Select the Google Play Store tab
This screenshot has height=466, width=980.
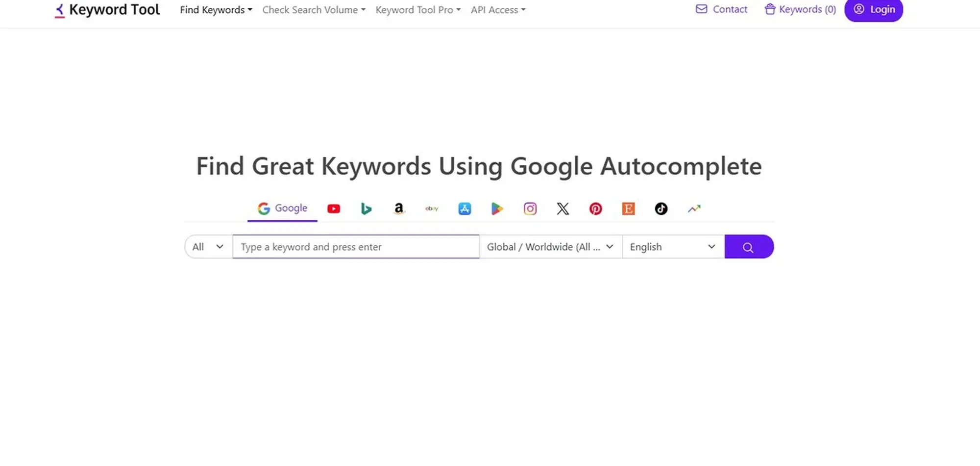coord(497,209)
